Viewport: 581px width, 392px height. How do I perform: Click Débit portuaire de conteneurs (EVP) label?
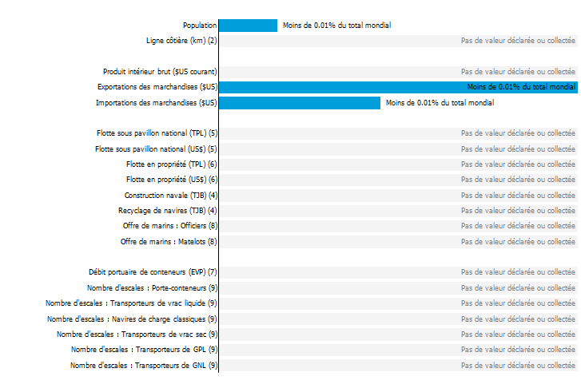click(153, 272)
